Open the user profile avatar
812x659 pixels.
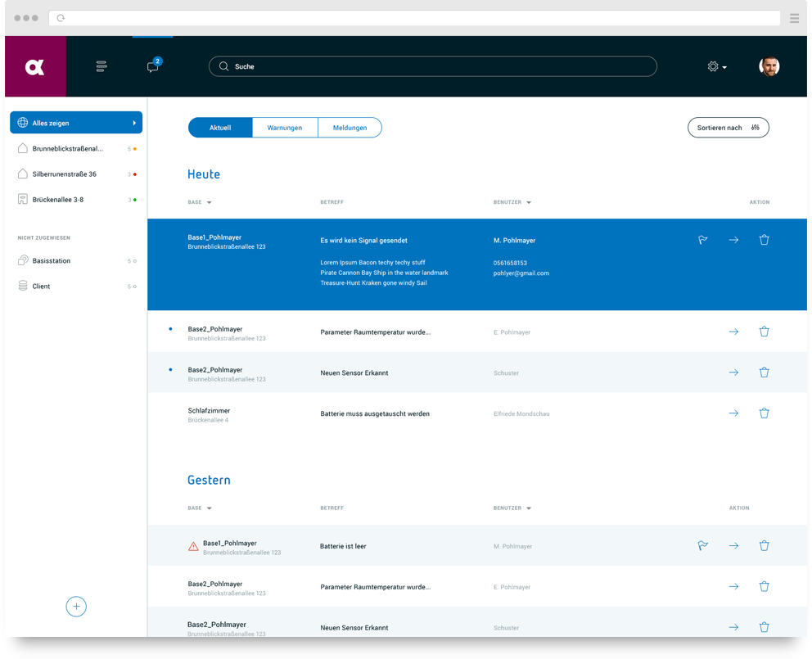tap(769, 67)
